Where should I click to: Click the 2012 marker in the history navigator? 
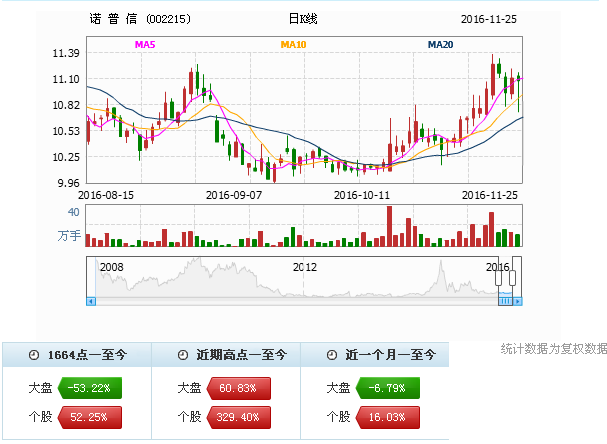(305, 267)
